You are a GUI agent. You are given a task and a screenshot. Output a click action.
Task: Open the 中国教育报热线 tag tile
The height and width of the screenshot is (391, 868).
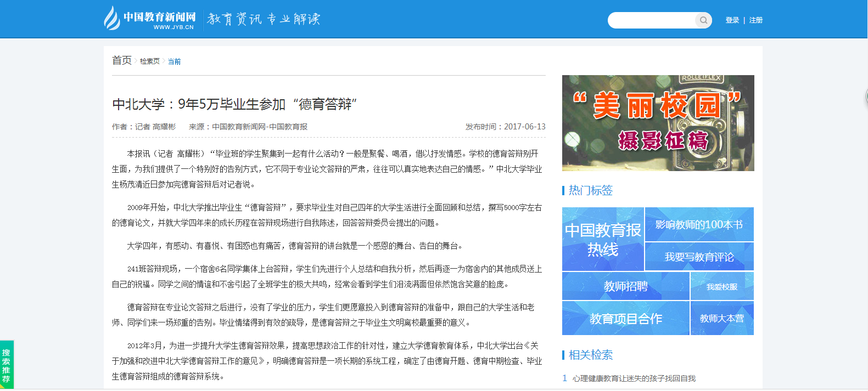tap(603, 239)
